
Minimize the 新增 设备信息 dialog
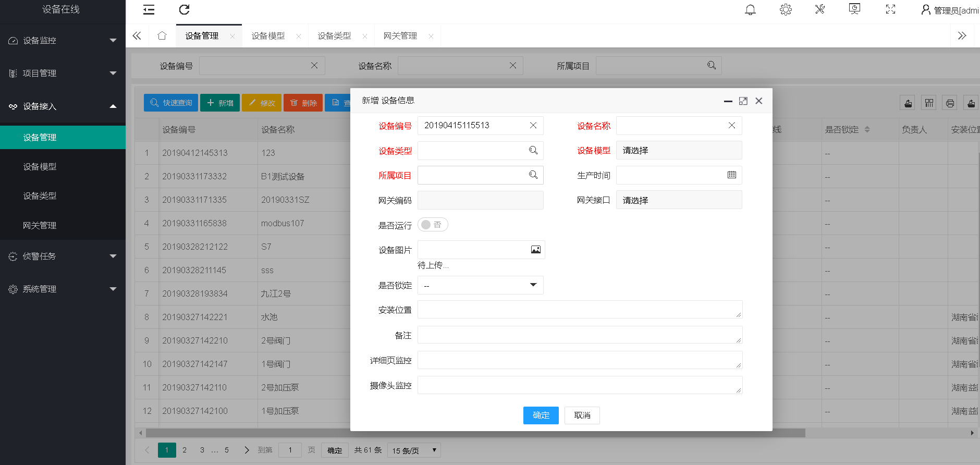click(728, 101)
